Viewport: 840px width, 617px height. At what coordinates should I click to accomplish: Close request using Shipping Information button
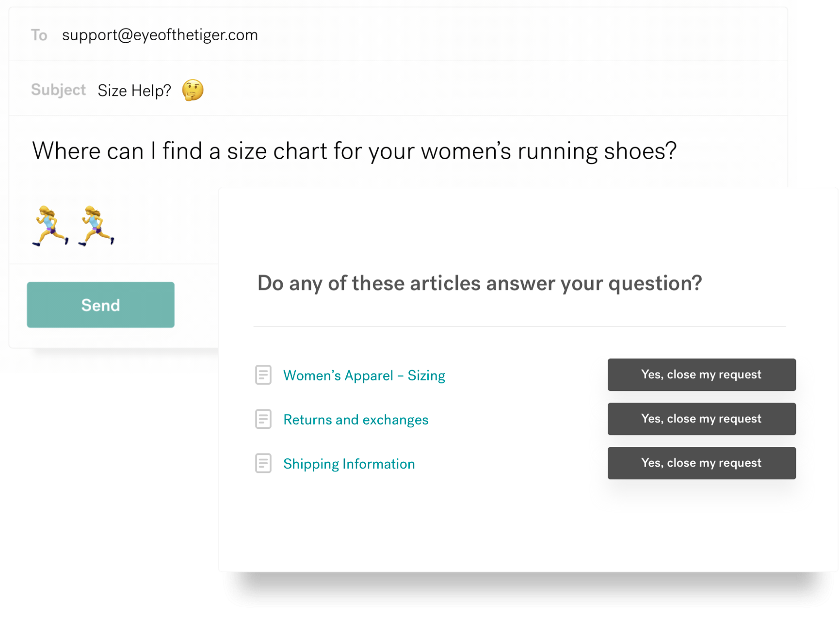(x=701, y=463)
